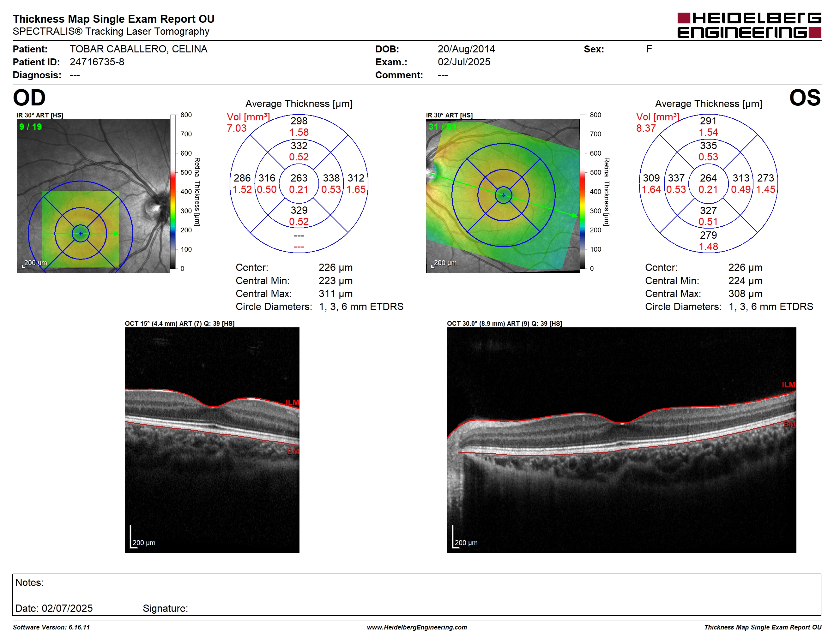Click the patient name TOBAR CABALLERO, CELINA

(138, 49)
